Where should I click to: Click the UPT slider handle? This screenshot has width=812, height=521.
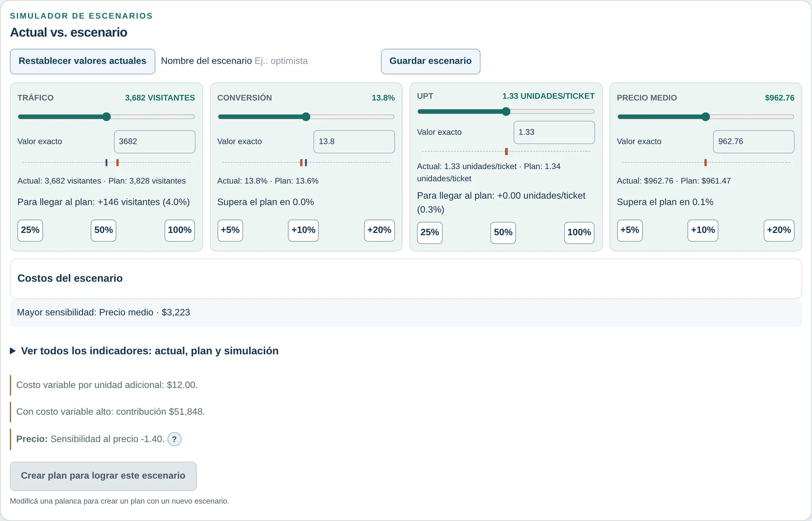tap(506, 111)
